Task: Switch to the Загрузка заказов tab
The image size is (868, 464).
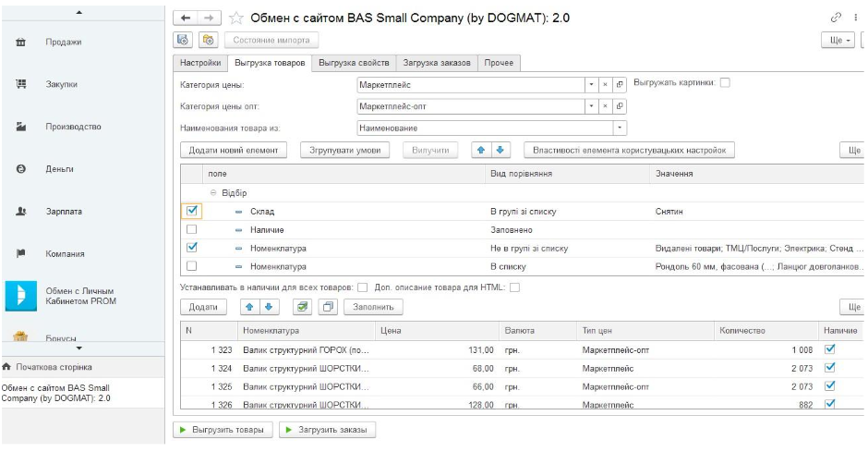Action: tap(437, 63)
